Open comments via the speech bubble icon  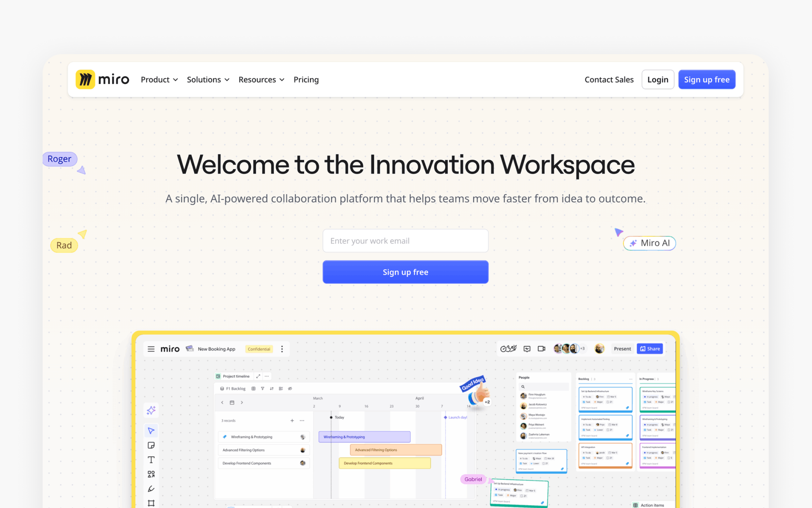click(x=527, y=348)
